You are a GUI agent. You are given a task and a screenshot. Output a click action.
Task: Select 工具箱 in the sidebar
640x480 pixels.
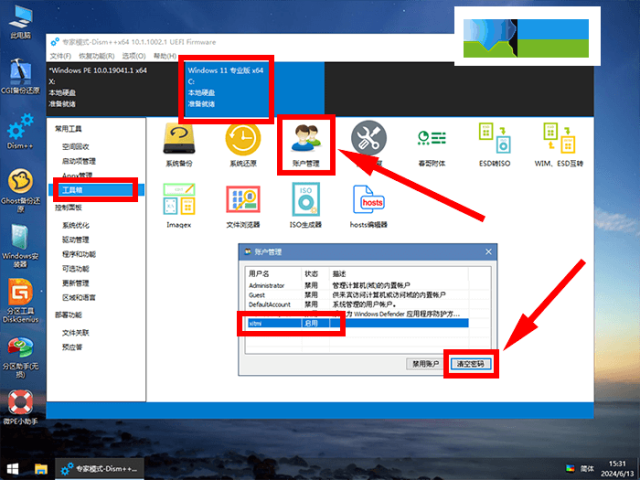[96, 190]
